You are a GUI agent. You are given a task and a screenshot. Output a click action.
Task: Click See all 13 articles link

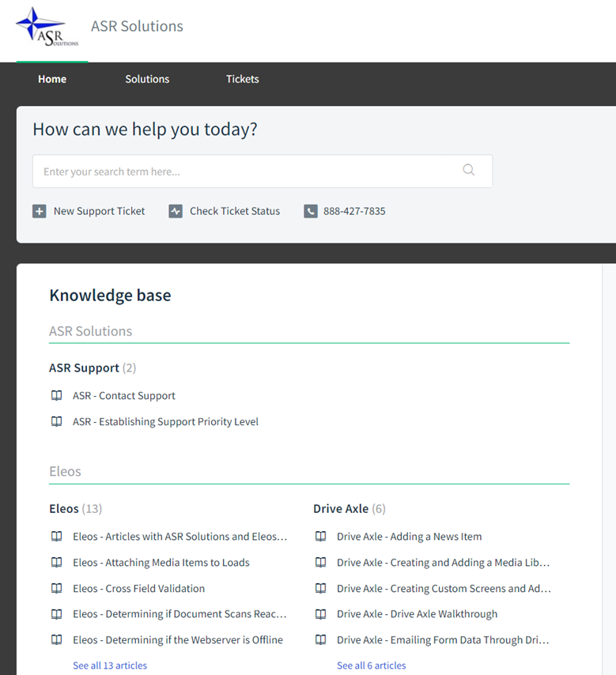pos(110,666)
